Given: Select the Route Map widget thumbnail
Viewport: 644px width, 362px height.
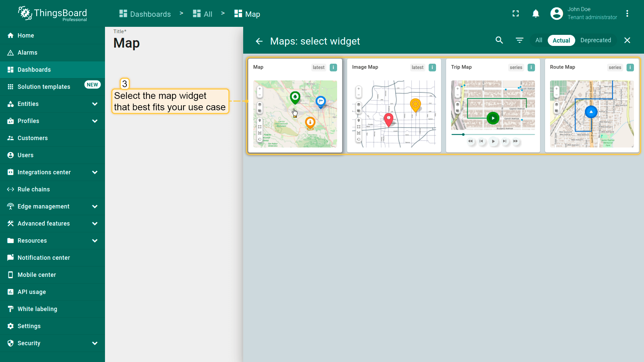Looking at the screenshot, I should pyautogui.click(x=592, y=114).
